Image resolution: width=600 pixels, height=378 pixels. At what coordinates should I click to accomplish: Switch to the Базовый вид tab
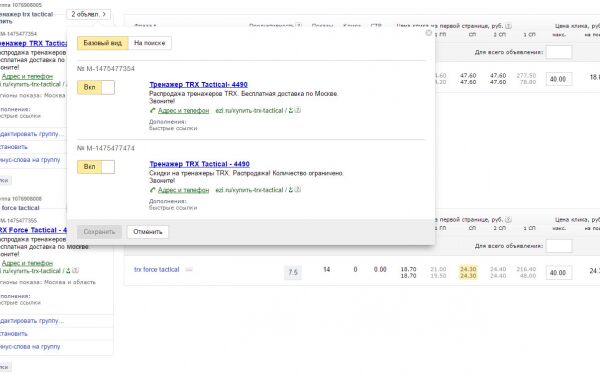coord(103,43)
